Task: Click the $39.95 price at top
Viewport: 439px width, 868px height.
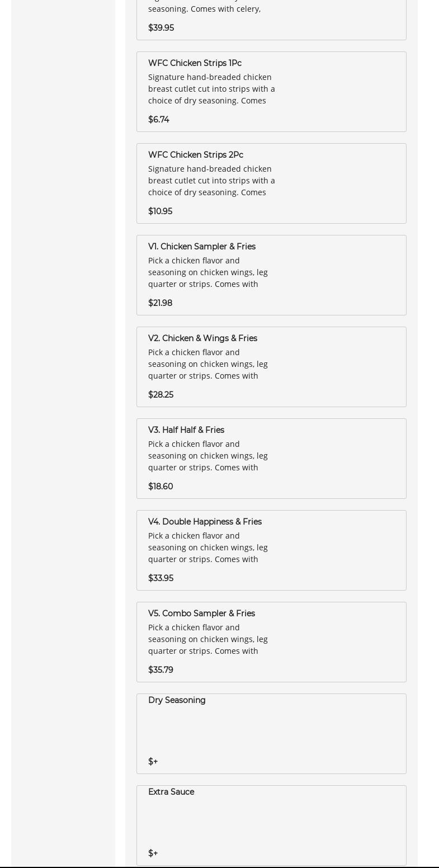Action: (161, 28)
